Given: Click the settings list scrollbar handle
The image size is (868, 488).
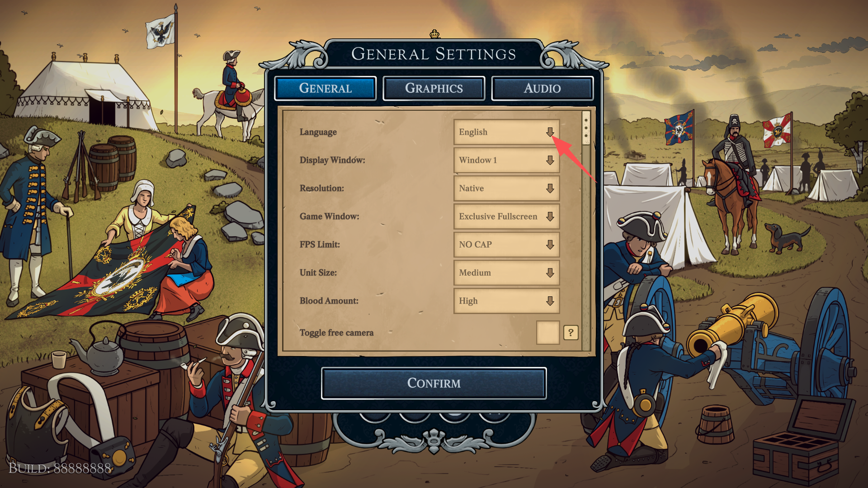Looking at the screenshot, I should 586,128.
